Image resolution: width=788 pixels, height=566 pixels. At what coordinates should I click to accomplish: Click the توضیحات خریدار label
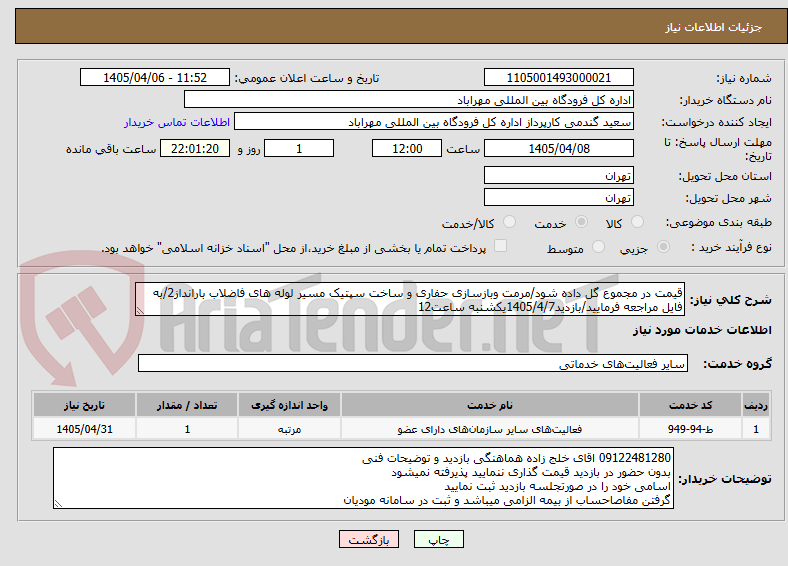click(x=725, y=479)
